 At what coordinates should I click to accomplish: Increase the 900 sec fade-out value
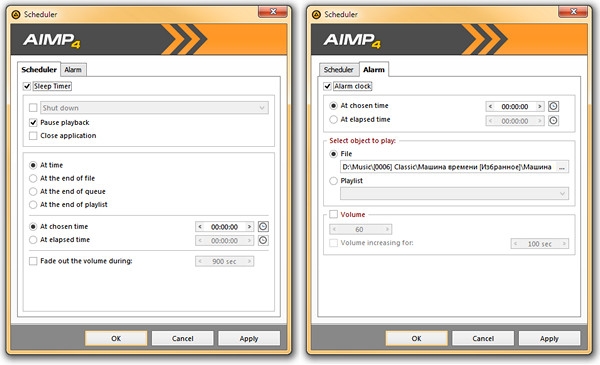pos(249,261)
